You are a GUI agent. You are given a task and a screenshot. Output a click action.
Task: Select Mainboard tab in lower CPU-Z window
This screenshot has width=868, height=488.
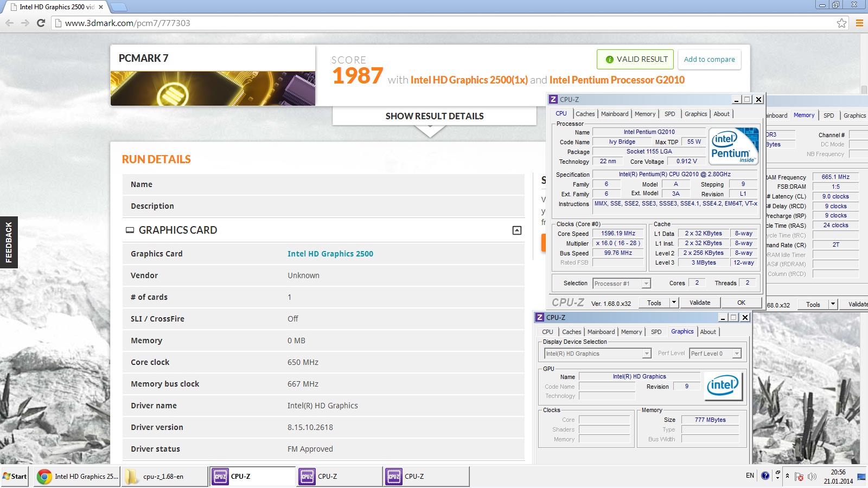601,332
